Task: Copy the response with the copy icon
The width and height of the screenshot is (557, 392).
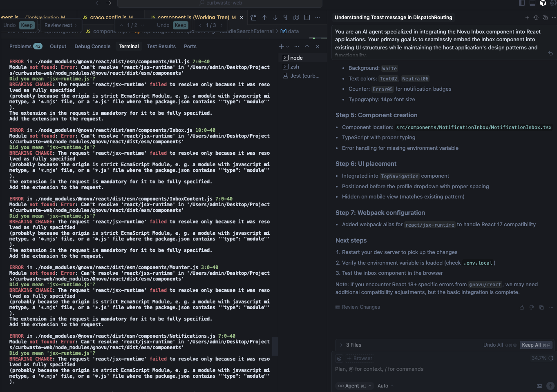Action: (541, 307)
